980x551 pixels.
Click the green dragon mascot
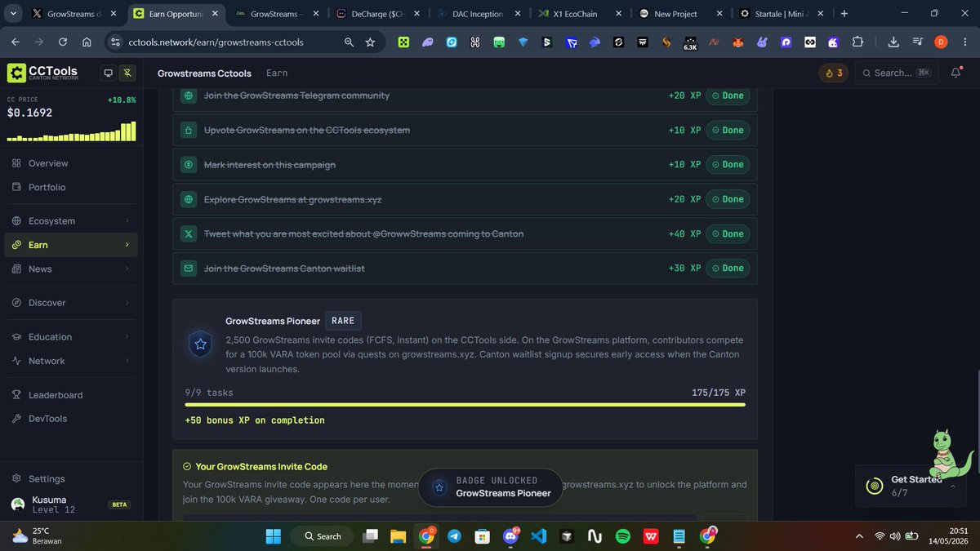coord(950,454)
